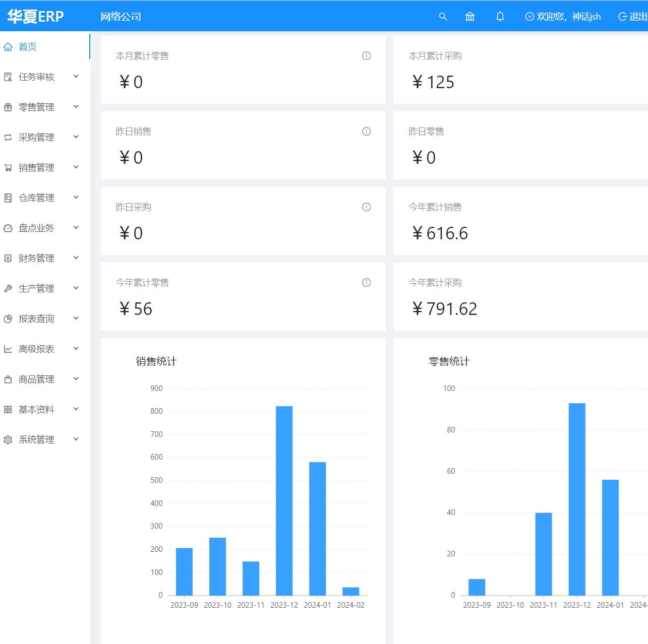Screen dimensions: 648x644
Task: Click the ¥ 125 本月累计采购 value
Action: 433,82
